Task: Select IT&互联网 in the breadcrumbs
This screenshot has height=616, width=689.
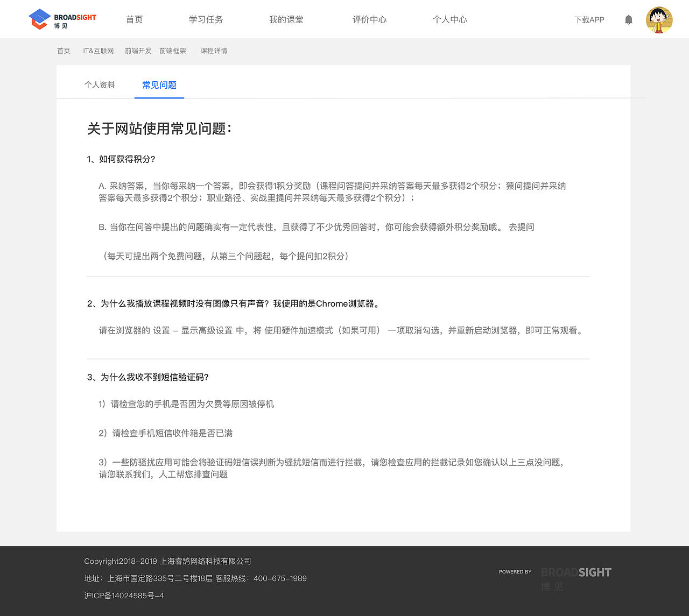Action: [x=98, y=51]
